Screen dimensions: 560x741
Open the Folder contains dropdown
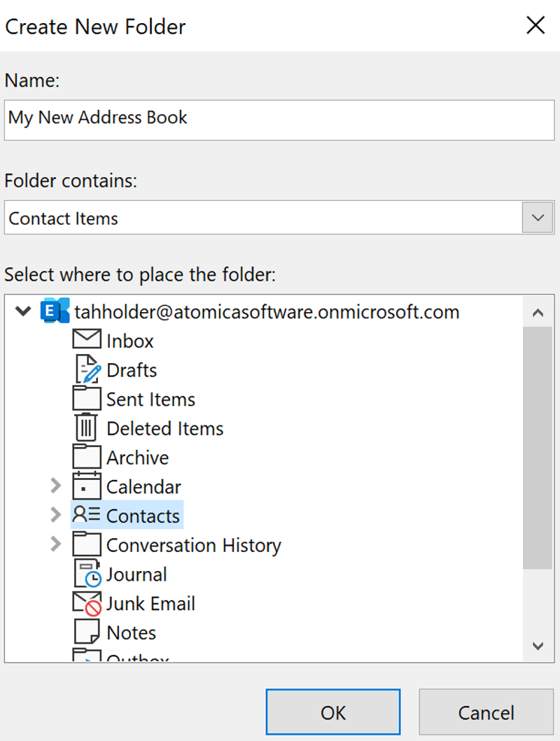coord(536,217)
